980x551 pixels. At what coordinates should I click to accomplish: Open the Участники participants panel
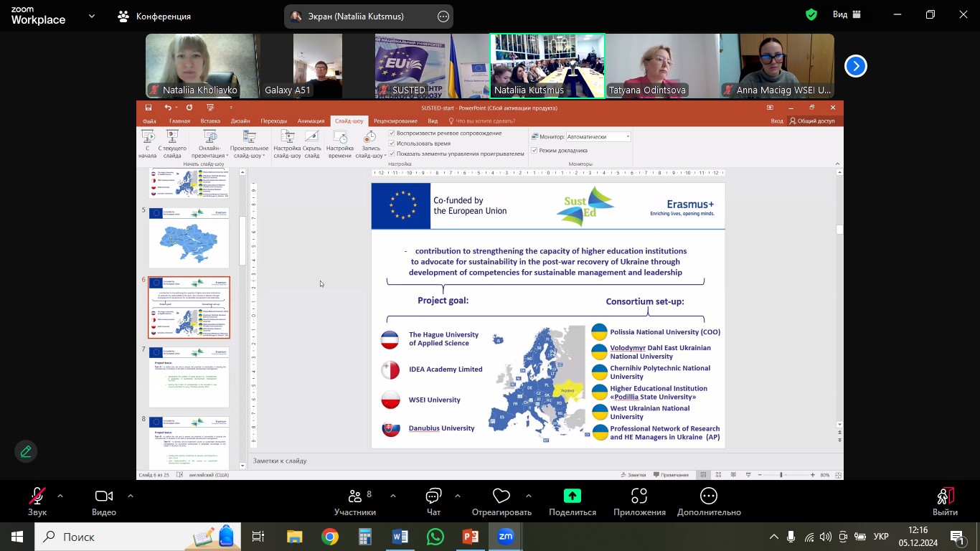[x=355, y=501]
